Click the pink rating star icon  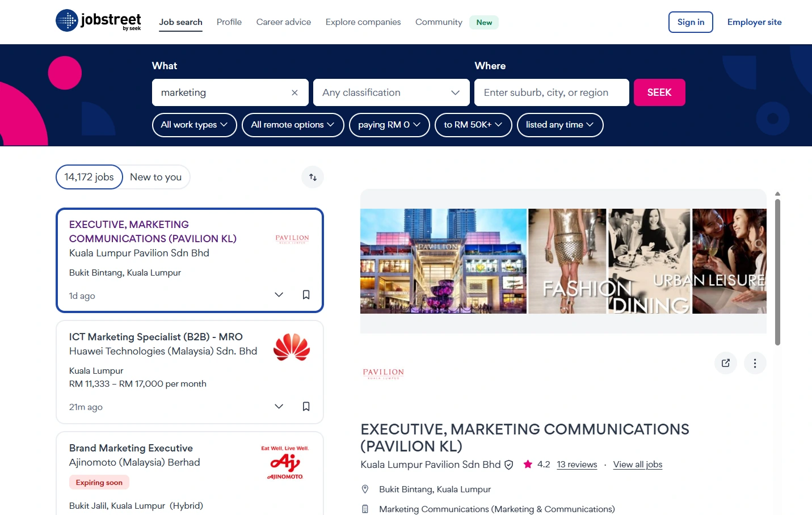[x=528, y=464]
